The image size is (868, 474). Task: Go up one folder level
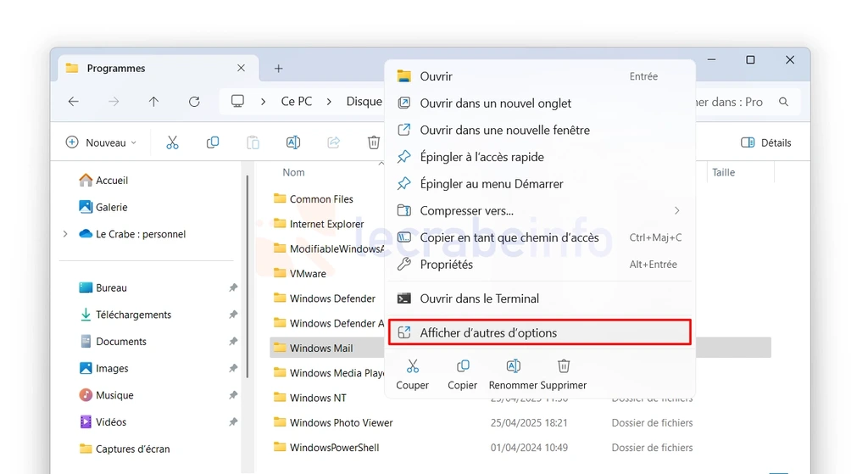154,102
